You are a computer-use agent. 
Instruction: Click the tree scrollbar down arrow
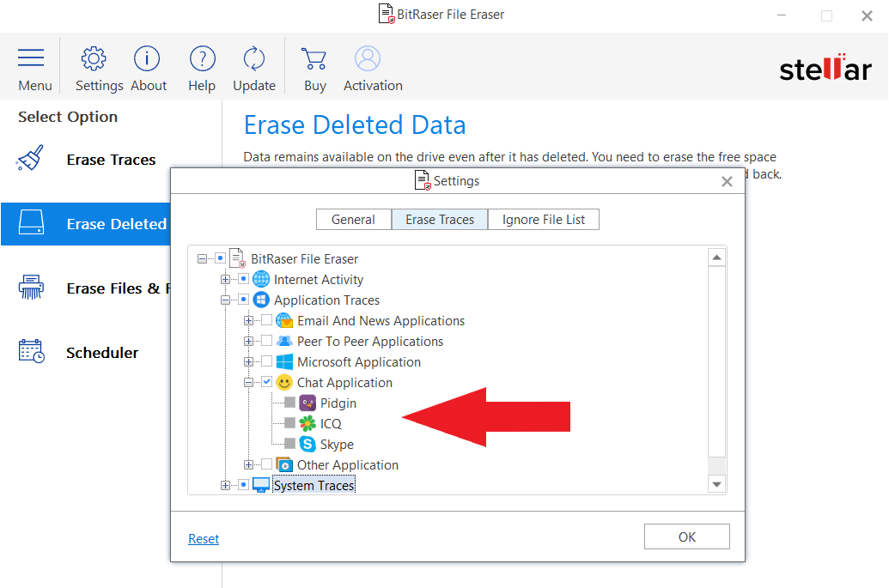point(716,484)
